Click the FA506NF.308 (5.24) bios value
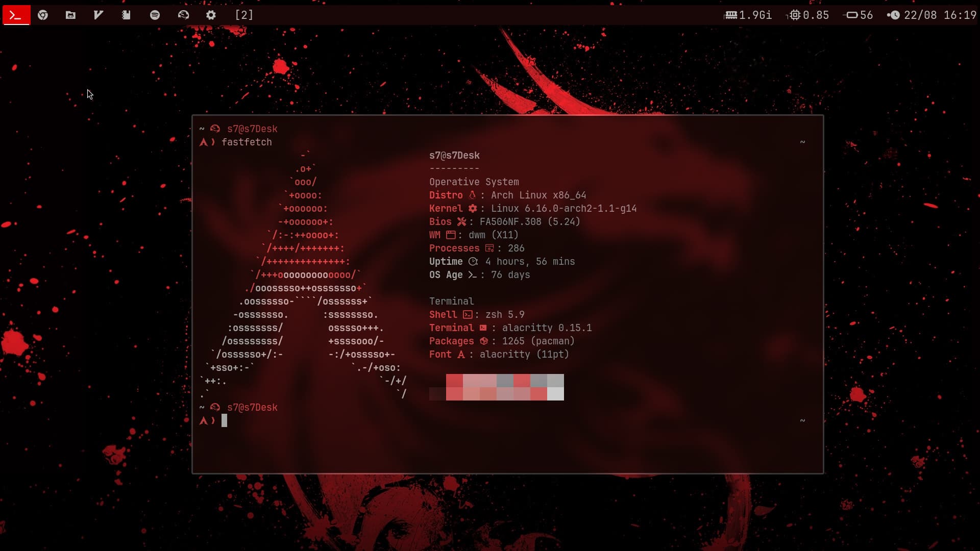Screen dimensions: 980x551 click(x=530, y=221)
